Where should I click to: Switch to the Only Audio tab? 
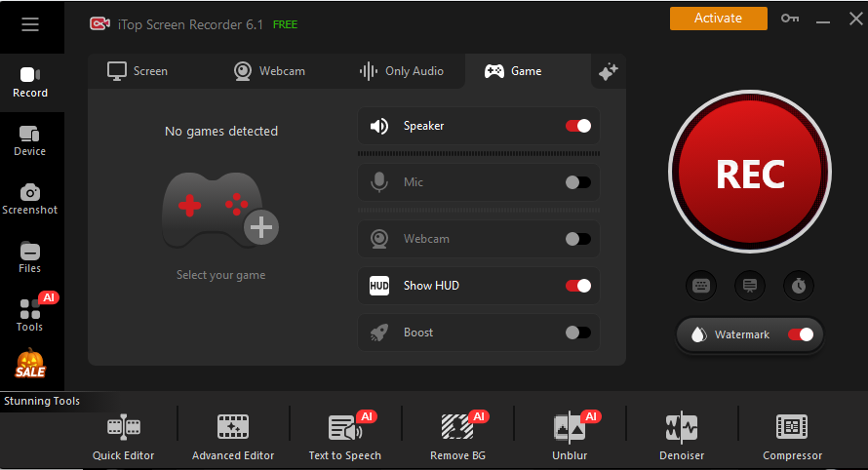(x=401, y=71)
